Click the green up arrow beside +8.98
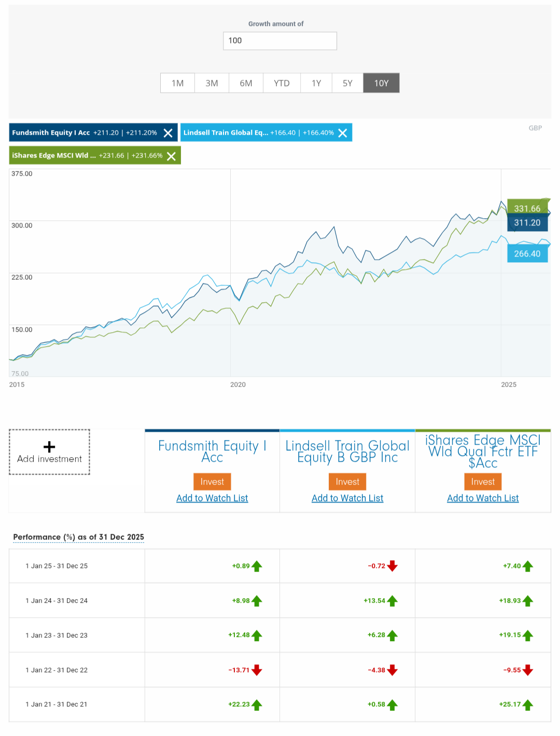This screenshot has width=560, height=736. 257,601
